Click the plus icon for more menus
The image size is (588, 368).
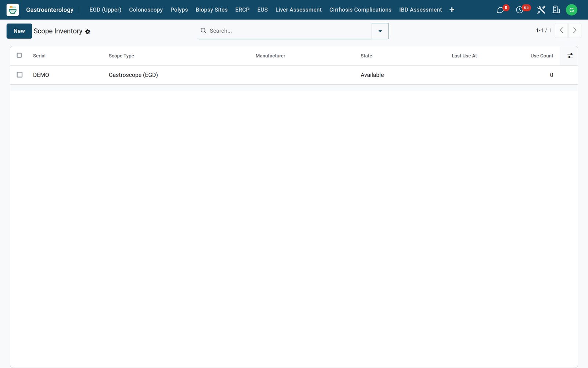point(452,10)
